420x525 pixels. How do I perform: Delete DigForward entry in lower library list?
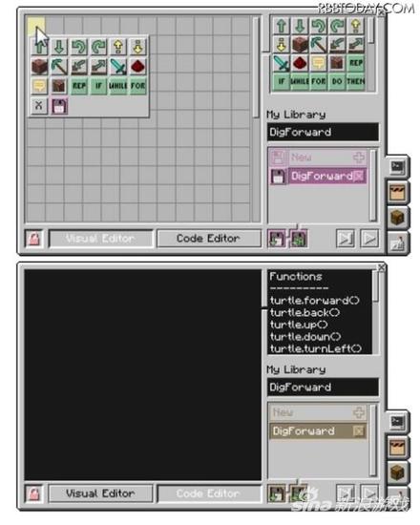coord(358,431)
